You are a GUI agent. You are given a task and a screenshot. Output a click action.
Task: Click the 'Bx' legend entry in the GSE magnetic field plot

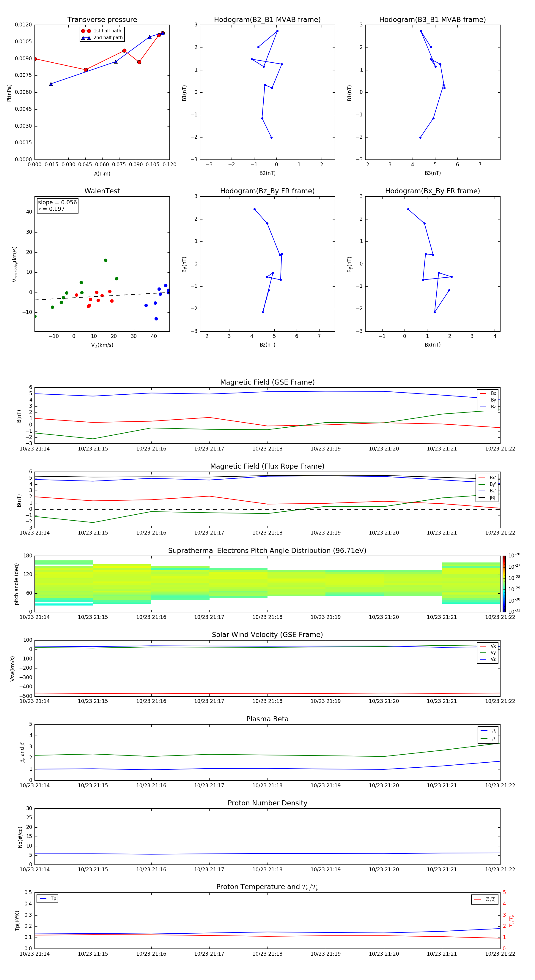coord(488,393)
